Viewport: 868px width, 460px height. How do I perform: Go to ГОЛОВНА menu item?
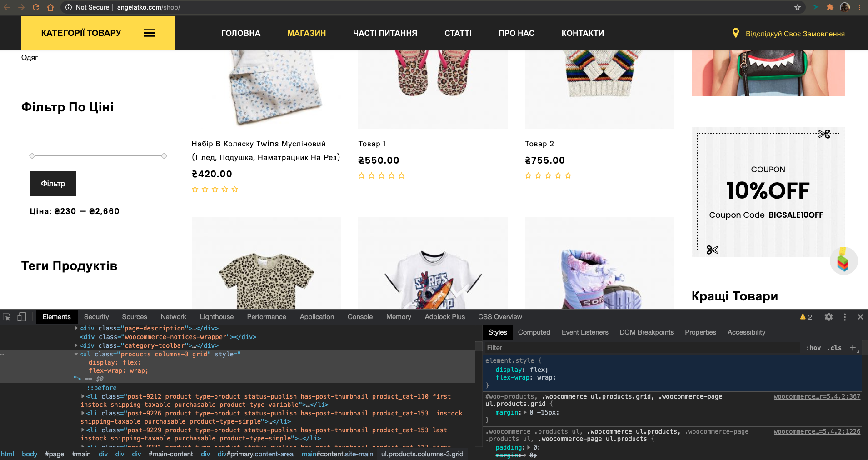pyautogui.click(x=241, y=33)
